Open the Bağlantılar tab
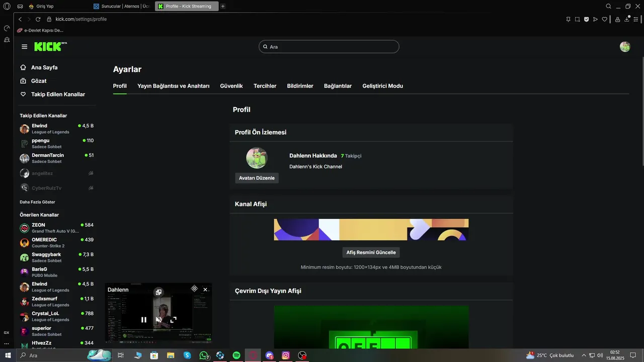 (338, 86)
